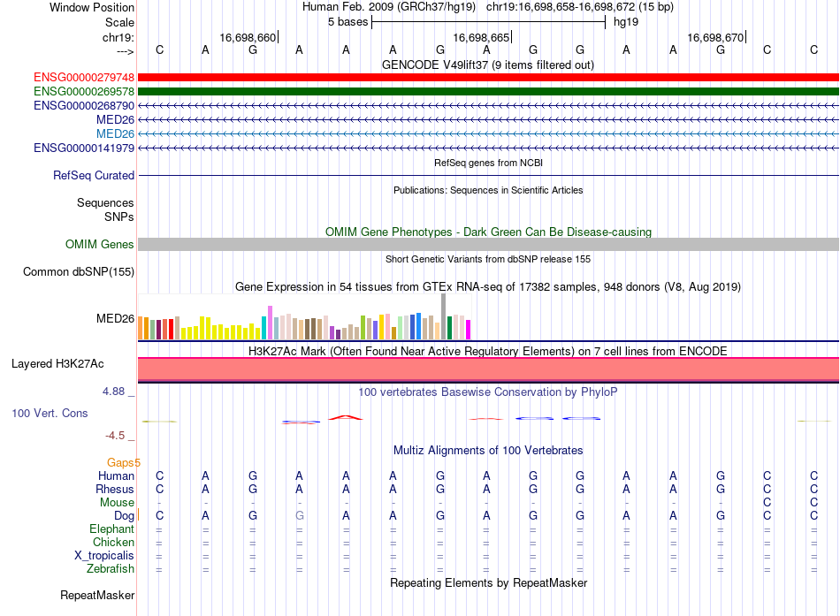
Task: Click the ENSG00000141979 gene label
Action: coord(84,148)
